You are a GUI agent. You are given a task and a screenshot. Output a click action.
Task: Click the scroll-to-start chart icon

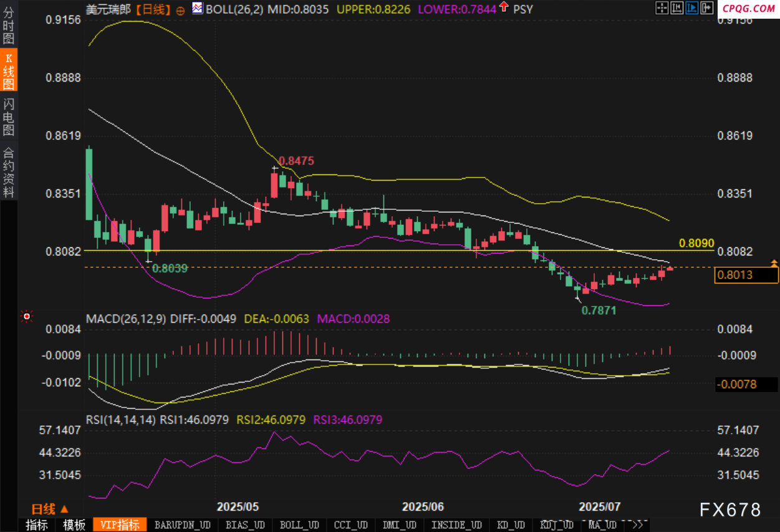tap(677, 8)
